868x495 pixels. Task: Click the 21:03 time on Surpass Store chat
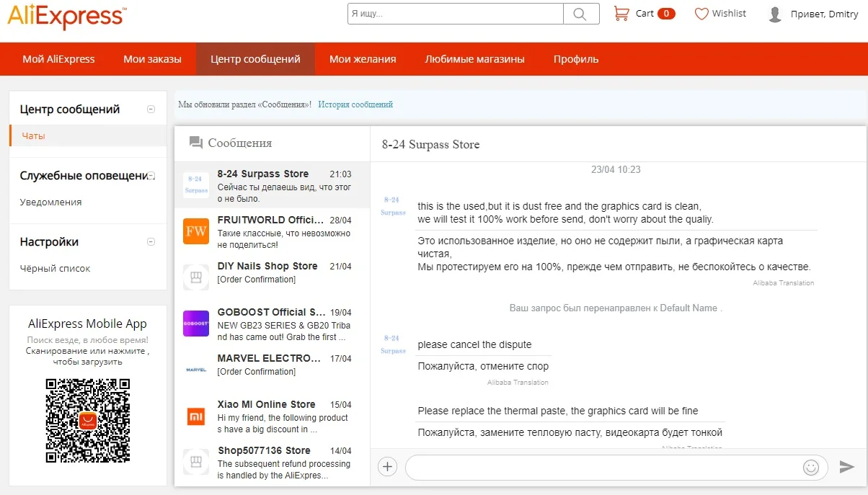point(340,174)
